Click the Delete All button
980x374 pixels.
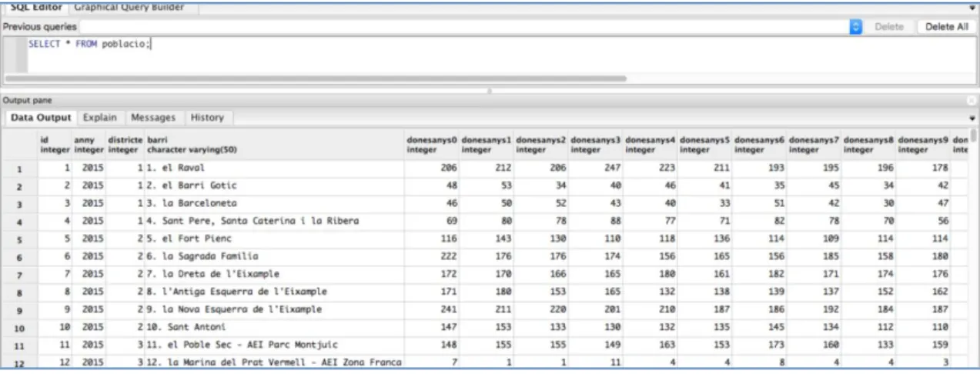[946, 27]
